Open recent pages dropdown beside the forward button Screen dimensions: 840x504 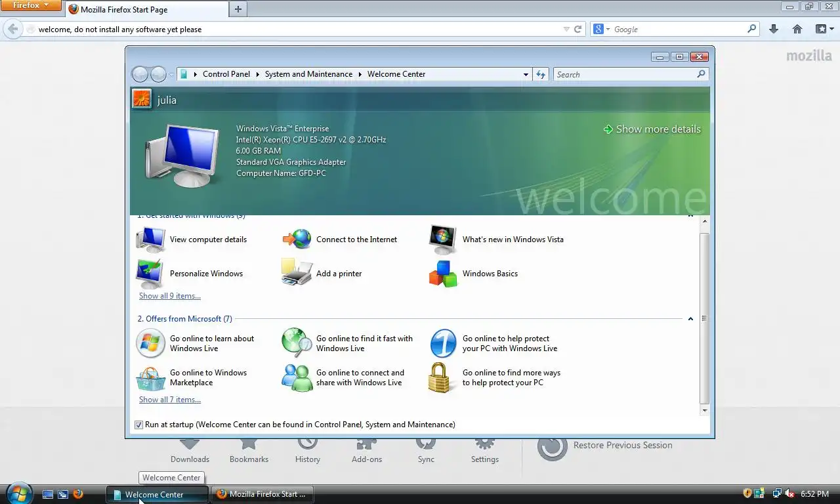tap(171, 75)
